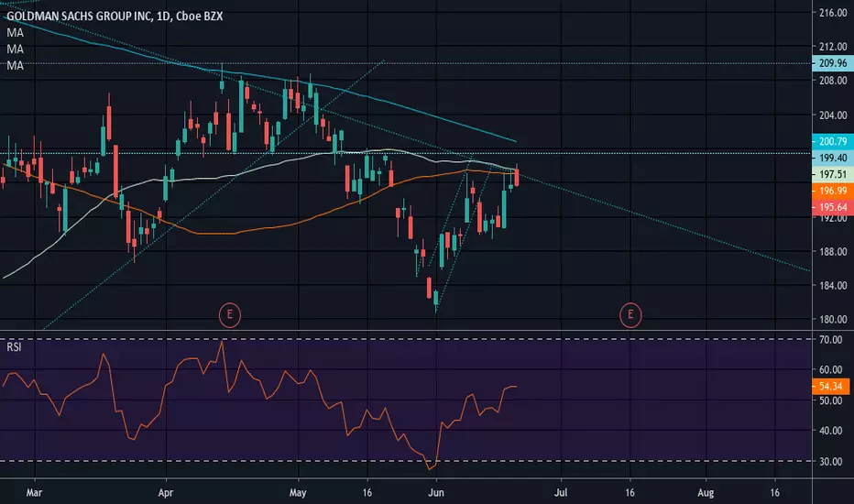Click the RSI indicator label
The image size is (854, 504).
[14, 347]
